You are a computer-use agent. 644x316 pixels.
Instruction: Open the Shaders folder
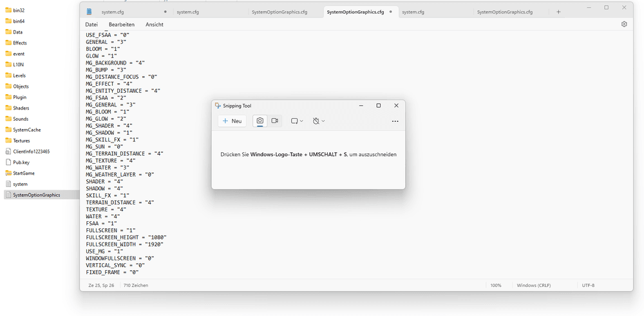(21, 108)
